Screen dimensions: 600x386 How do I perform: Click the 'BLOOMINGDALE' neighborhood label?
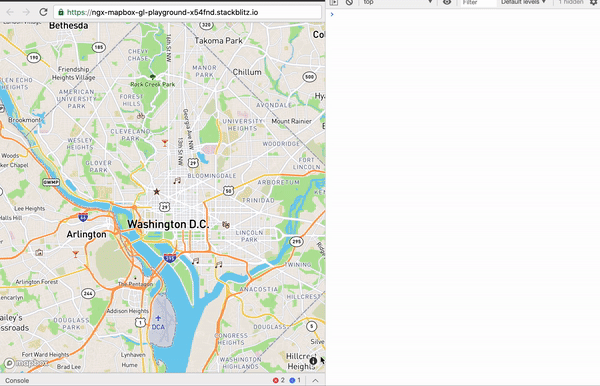[x=212, y=176]
